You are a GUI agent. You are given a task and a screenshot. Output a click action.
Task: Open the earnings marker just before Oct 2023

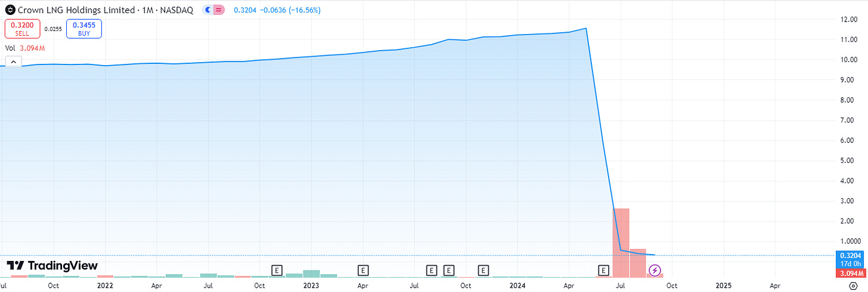click(448, 271)
